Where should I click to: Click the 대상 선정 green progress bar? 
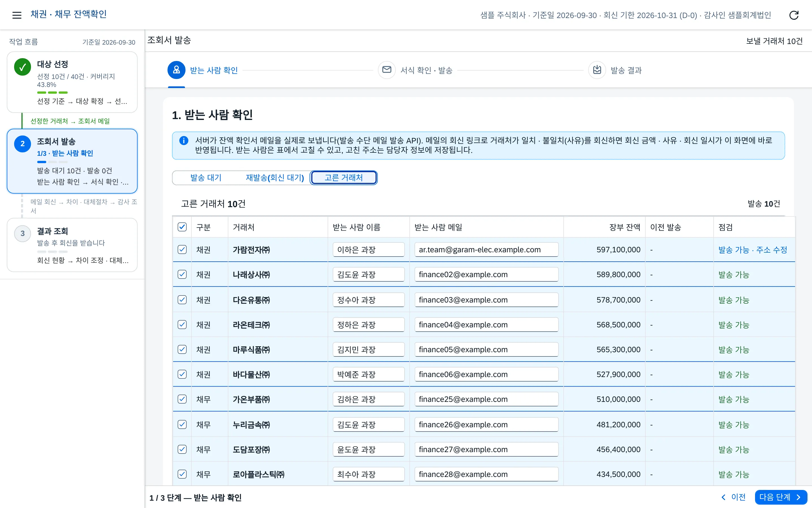coord(52,92)
